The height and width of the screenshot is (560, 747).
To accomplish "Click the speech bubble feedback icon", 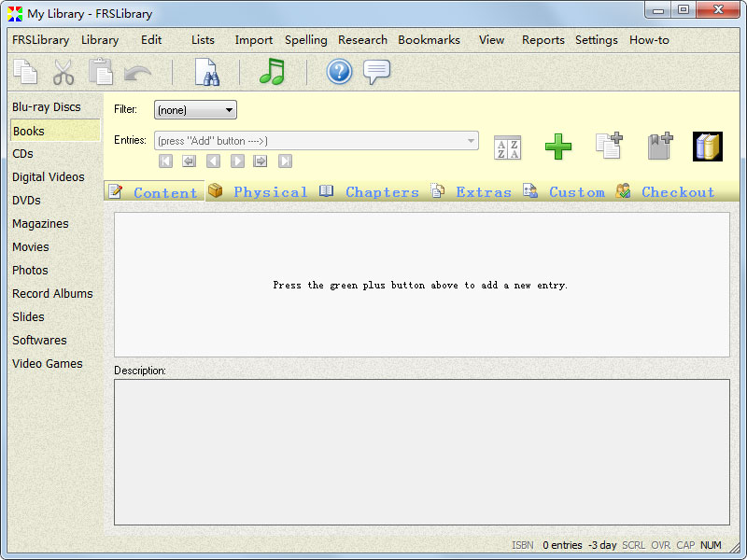I will click(376, 72).
